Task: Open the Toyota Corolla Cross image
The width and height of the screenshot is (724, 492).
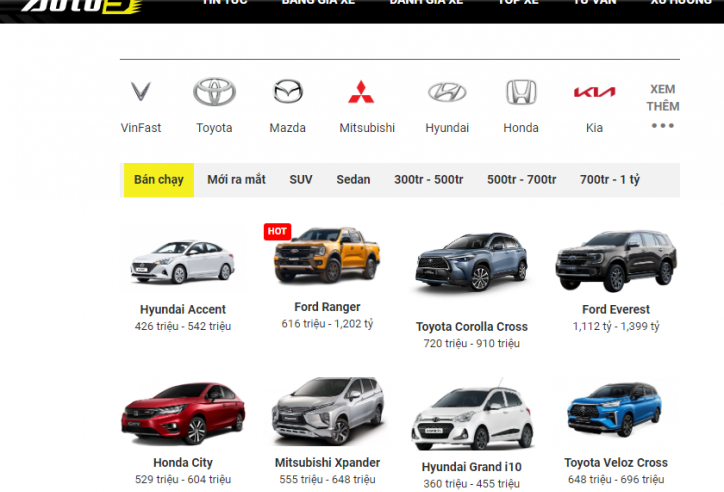Action: point(471,263)
